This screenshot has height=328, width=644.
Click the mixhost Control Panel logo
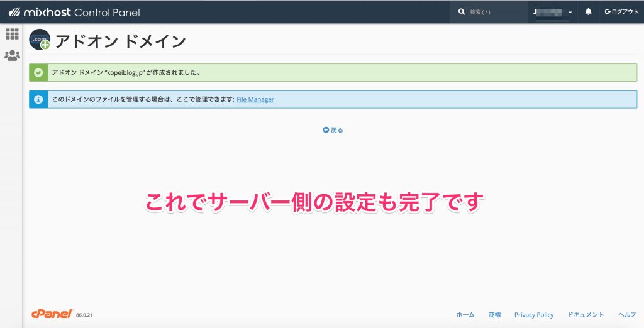(74, 13)
